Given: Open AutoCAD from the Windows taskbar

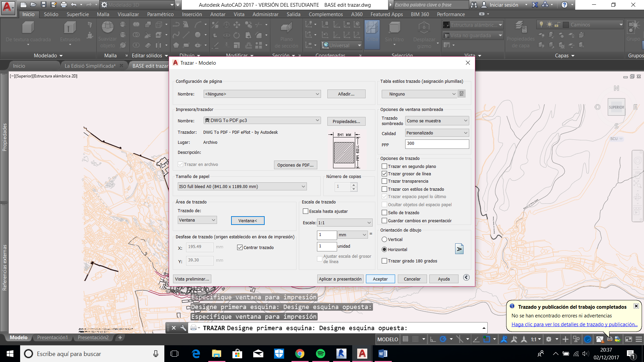Looking at the screenshot, I should (x=362, y=354).
